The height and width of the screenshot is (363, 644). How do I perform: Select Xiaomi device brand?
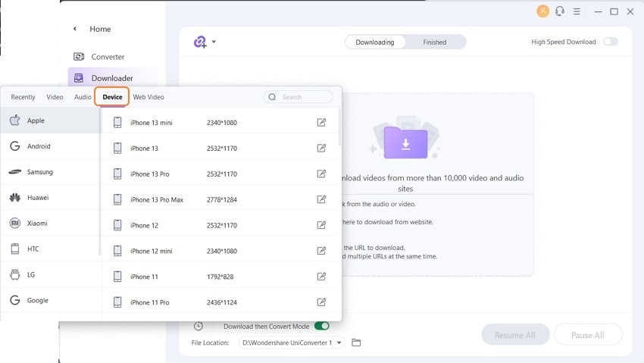[x=50, y=223]
